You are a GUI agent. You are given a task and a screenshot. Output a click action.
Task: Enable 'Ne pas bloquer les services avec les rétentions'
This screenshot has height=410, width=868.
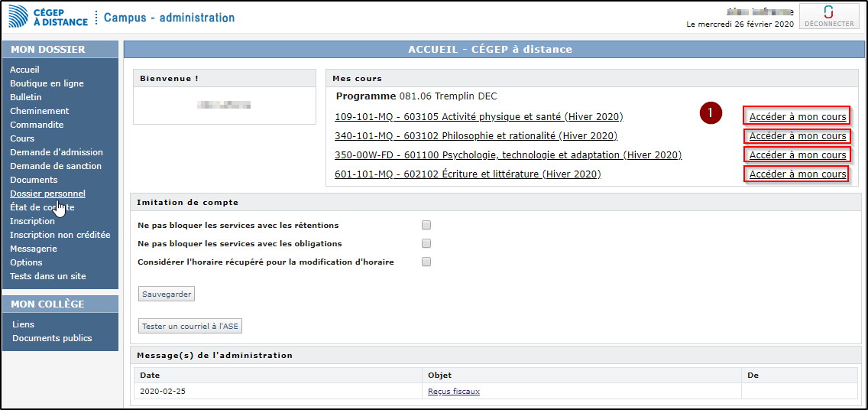pos(426,225)
